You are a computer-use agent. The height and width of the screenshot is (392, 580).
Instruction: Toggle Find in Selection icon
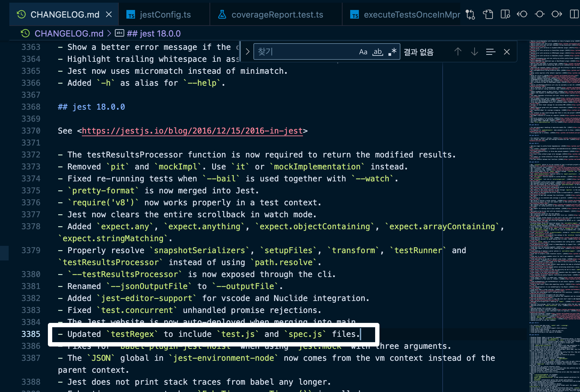click(x=491, y=52)
